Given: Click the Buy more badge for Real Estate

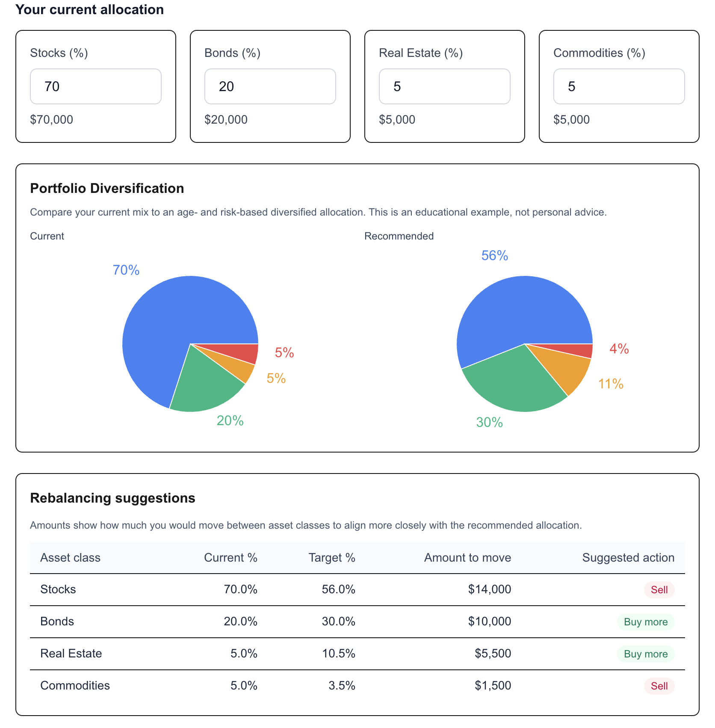Looking at the screenshot, I should [645, 654].
